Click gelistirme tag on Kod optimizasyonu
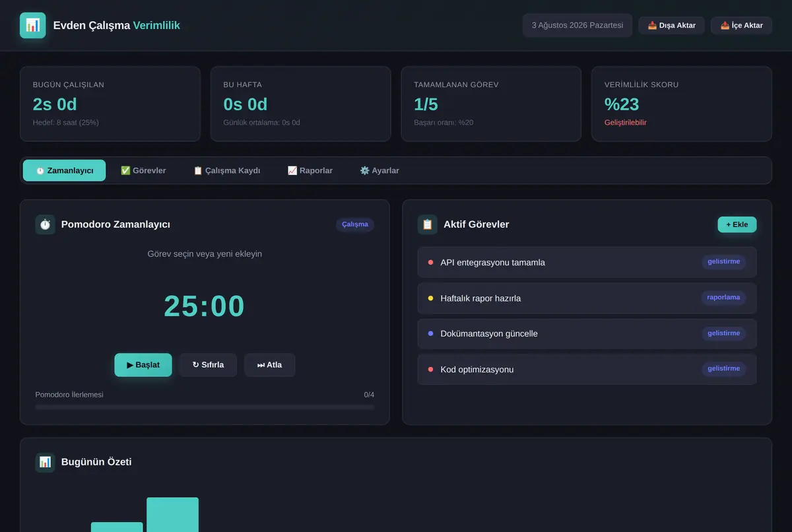The width and height of the screenshot is (792, 532). pos(723,369)
